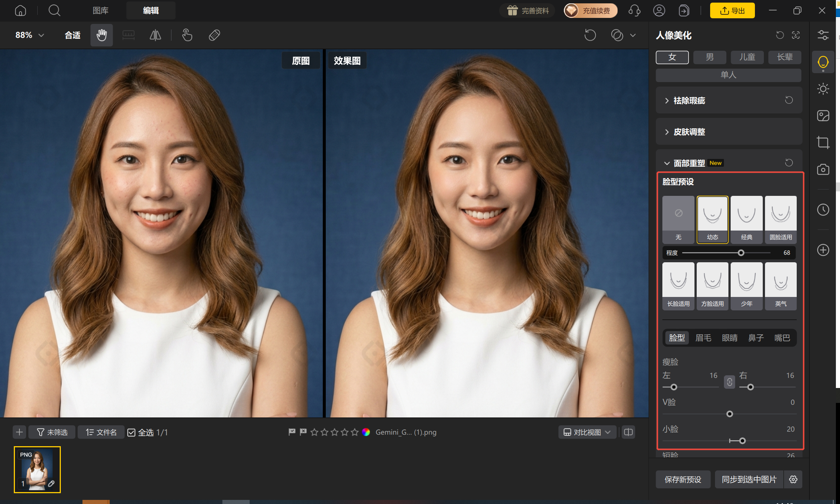Select the 女 gender option
Image resolution: width=840 pixels, height=504 pixels.
(x=672, y=57)
